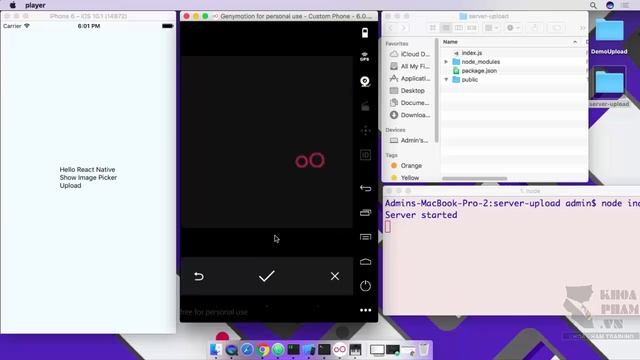
Task: Switch Finder to list view
Action: [446, 28]
